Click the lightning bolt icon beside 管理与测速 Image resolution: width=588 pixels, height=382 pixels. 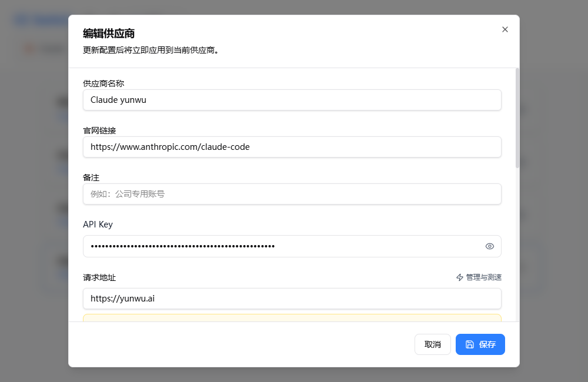[x=460, y=277]
